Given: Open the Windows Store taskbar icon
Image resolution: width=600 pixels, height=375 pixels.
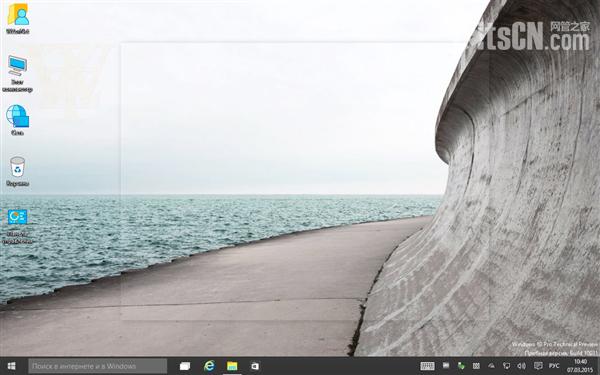Looking at the screenshot, I should point(255,366).
